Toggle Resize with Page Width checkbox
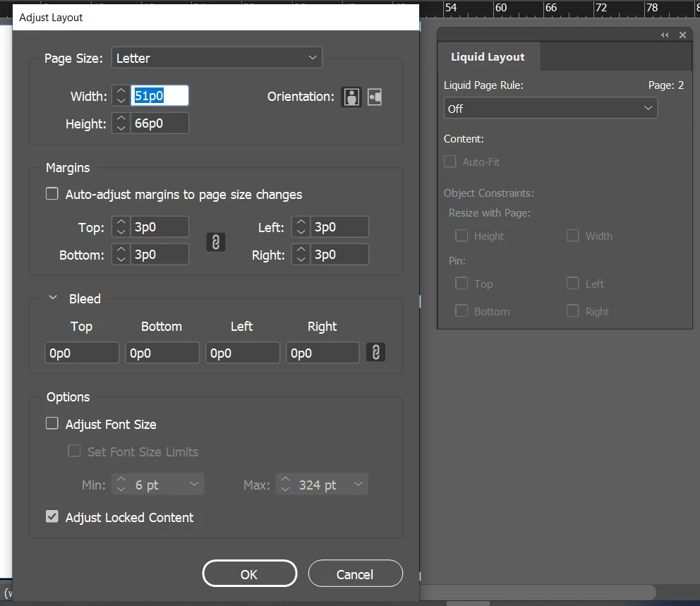The height and width of the screenshot is (606, 700). click(573, 235)
